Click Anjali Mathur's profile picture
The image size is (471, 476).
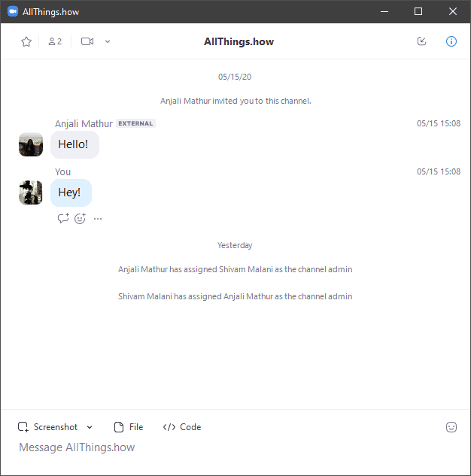point(31,144)
